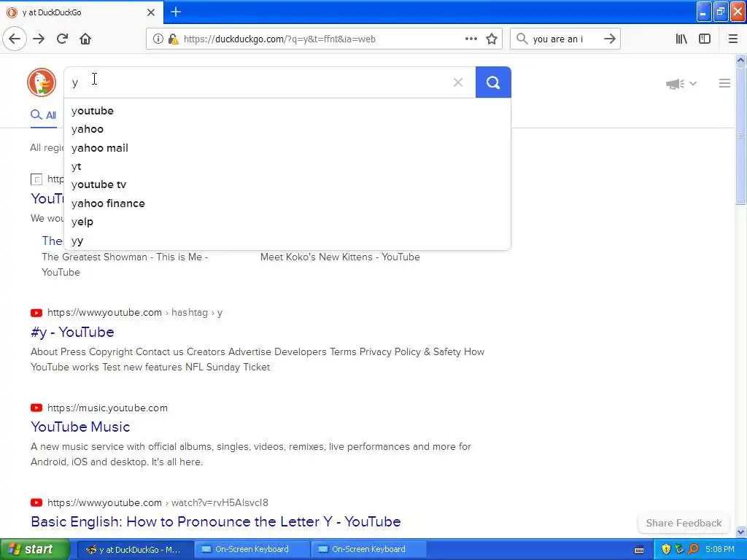This screenshot has height=560, width=747.
Task: Click the orange magnifier tray icon
Action: tap(694, 550)
